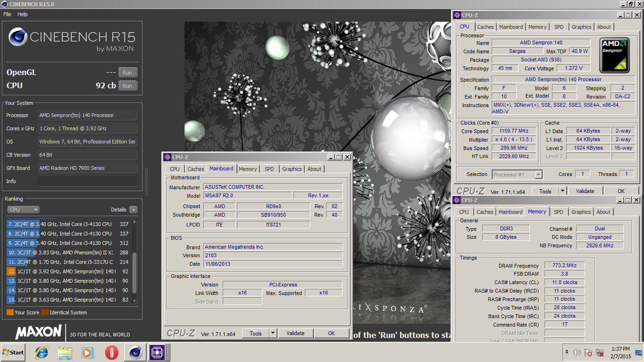Select ranking row 10 AMD Phenom II X3

pyautogui.click(x=68, y=253)
